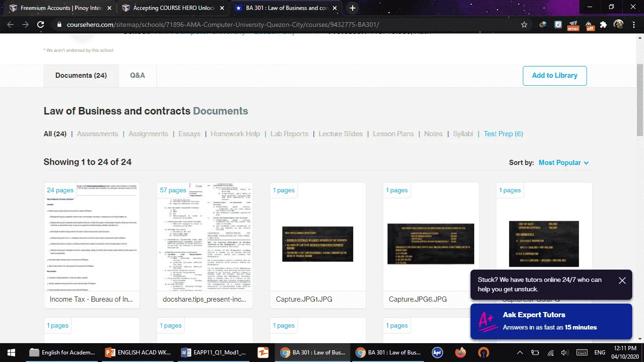Click the volume speaker tray icon
Image resolution: width=644 pixels, height=362 pixels.
(x=565, y=353)
